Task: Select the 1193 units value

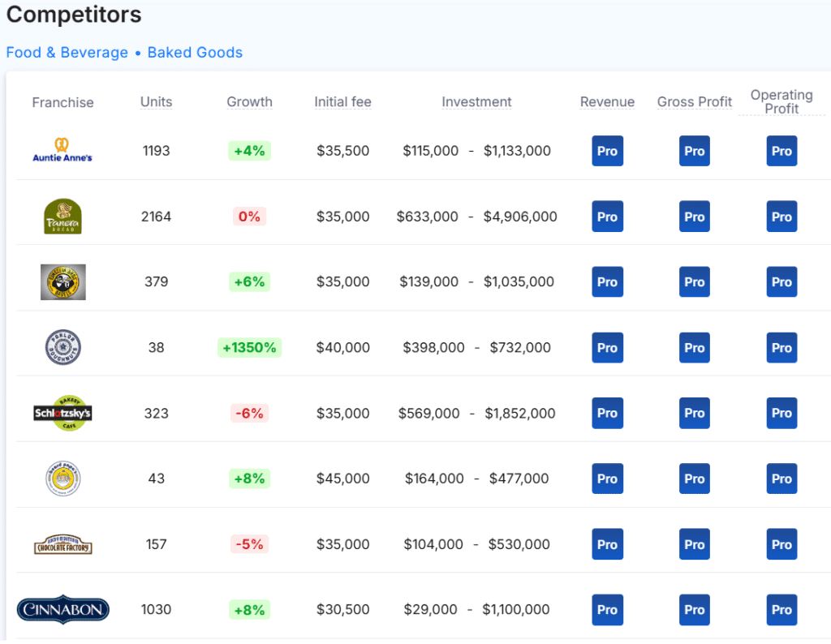Action: (x=157, y=151)
